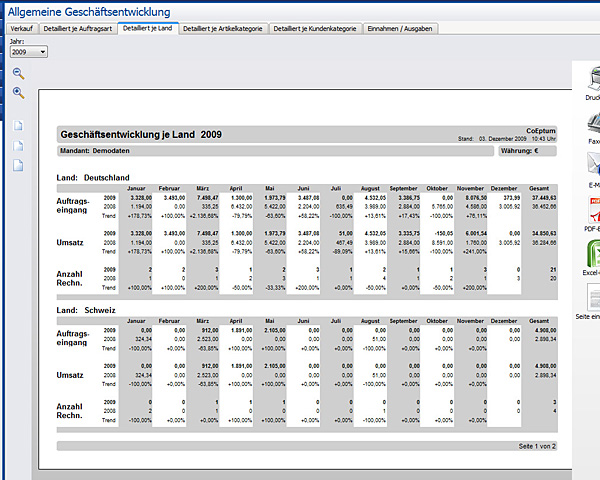Click Schweiz Januar 2008 Auftragseingang 324,34
600x480 pixels.
point(143,339)
